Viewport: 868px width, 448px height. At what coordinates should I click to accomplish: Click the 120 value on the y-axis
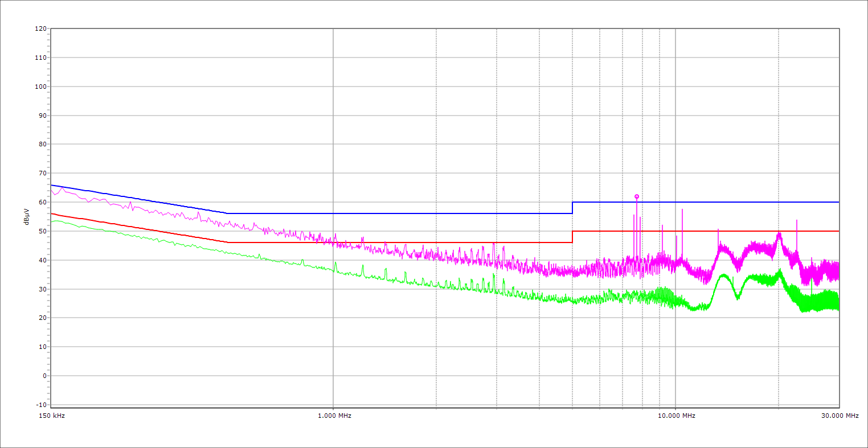tap(40, 29)
